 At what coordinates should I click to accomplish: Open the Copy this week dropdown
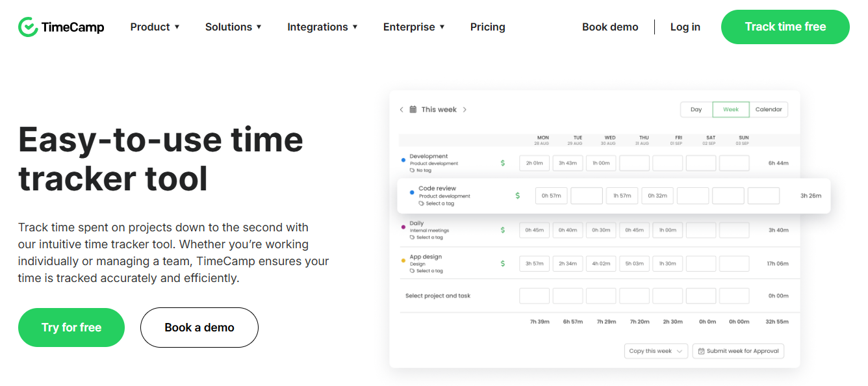(656, 351)
